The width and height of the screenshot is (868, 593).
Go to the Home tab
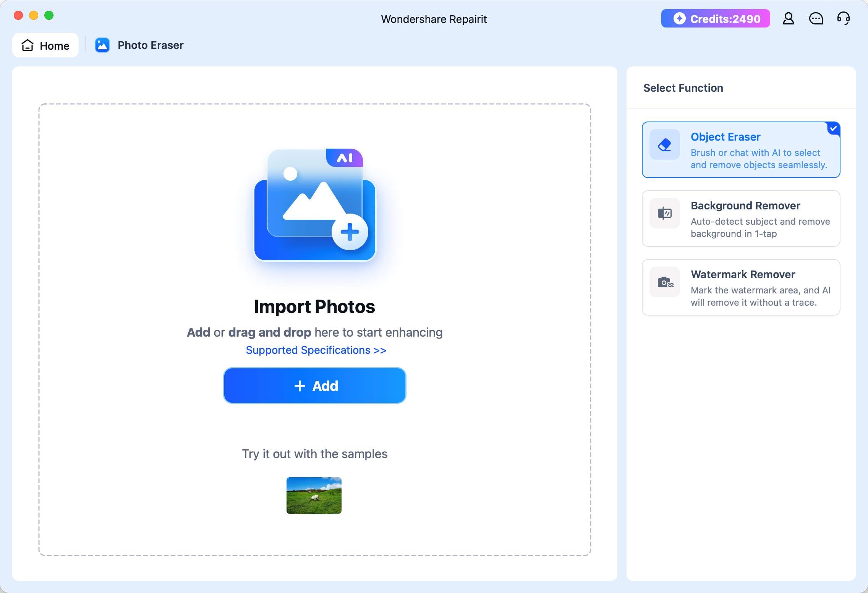45,45
